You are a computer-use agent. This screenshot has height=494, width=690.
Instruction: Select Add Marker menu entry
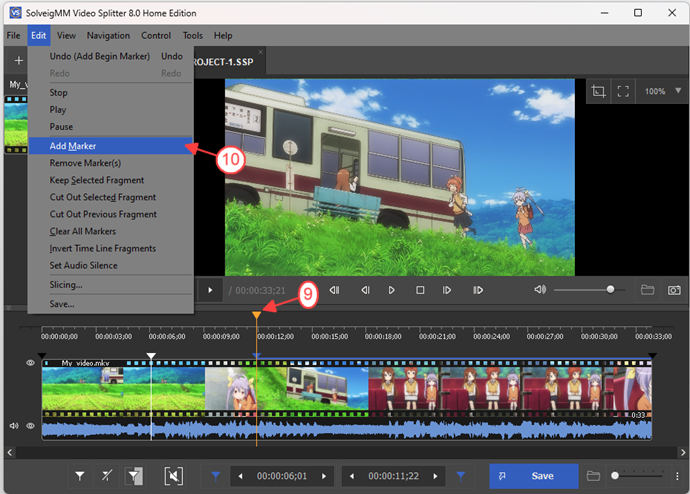[x=110, y=146]
